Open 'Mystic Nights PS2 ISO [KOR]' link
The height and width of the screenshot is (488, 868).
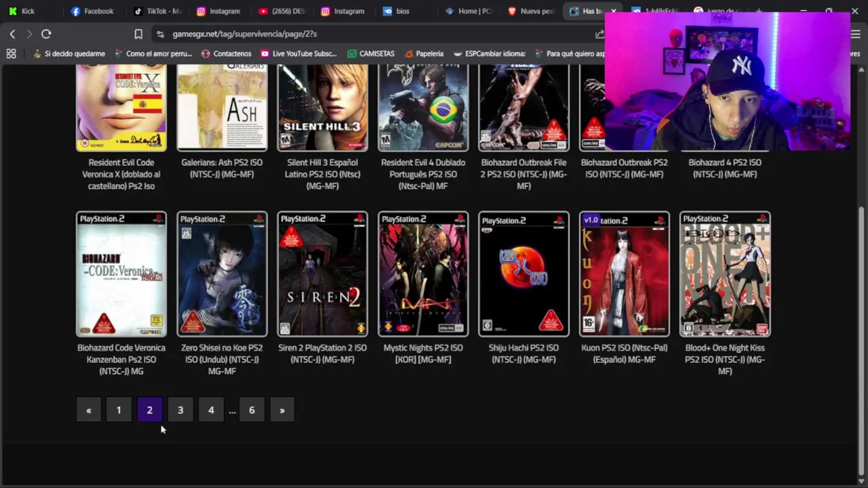click(423, 353)
